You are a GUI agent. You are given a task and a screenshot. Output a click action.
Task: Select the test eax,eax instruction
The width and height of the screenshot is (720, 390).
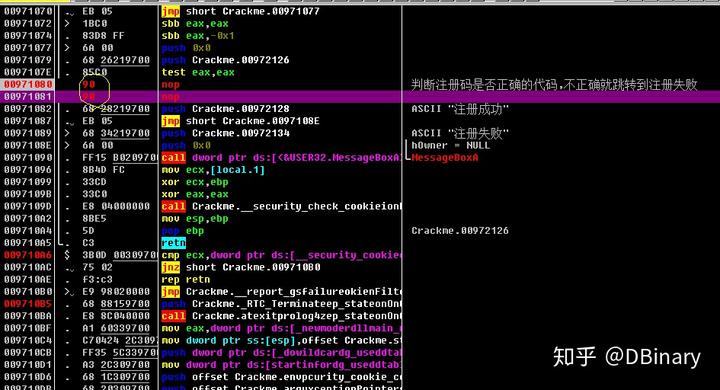[x=198, y=72]
